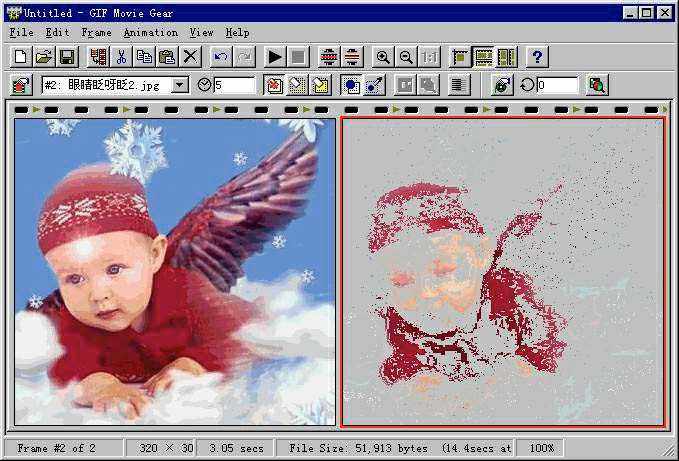Open the Frame menu

click(x=97, y=33)
